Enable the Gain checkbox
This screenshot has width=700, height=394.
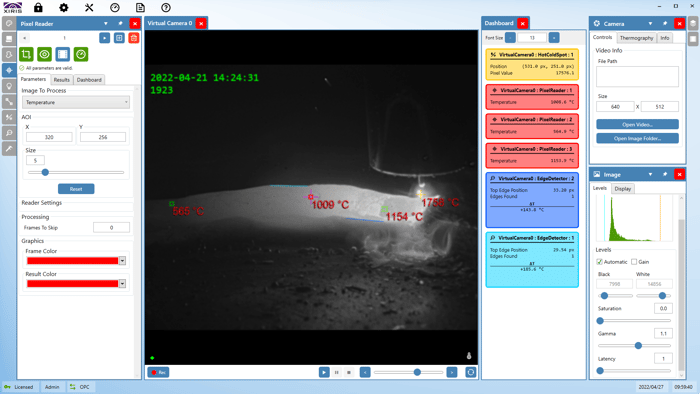(x=634, y=262)
